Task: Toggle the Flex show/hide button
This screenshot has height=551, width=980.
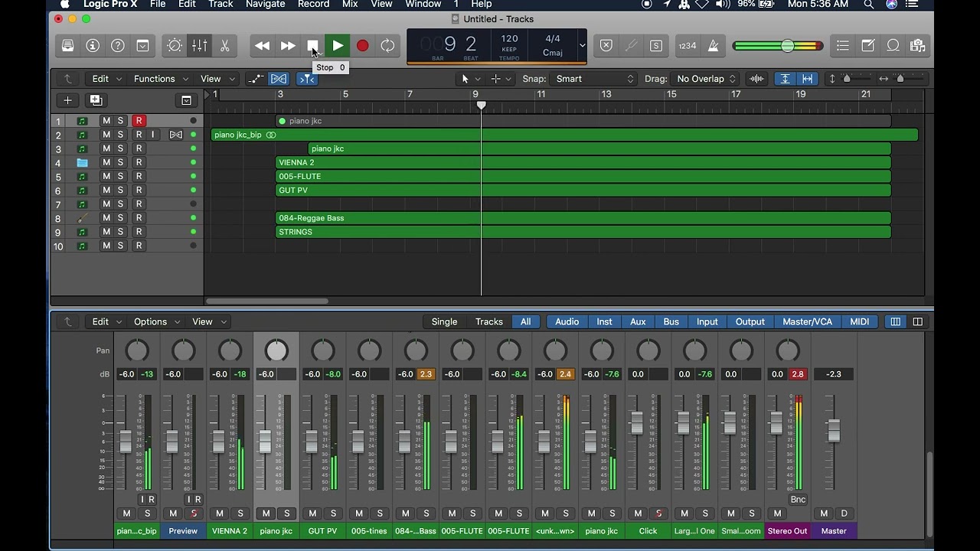Action: coord(279,79)
